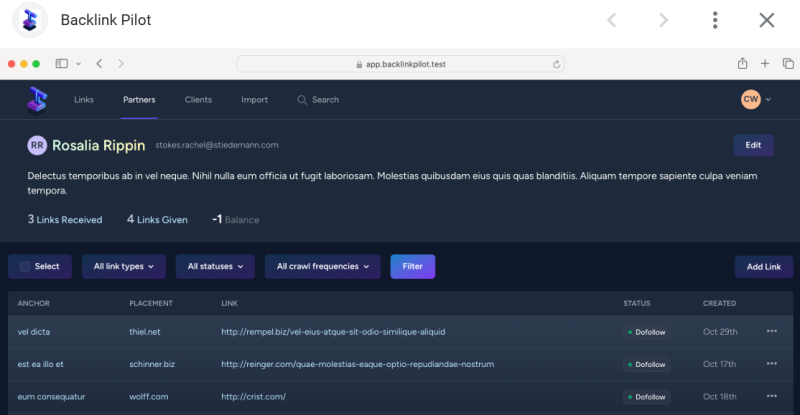
Task: Click the Dofollow badge in thiel.net row
Action: coord(646,332)
